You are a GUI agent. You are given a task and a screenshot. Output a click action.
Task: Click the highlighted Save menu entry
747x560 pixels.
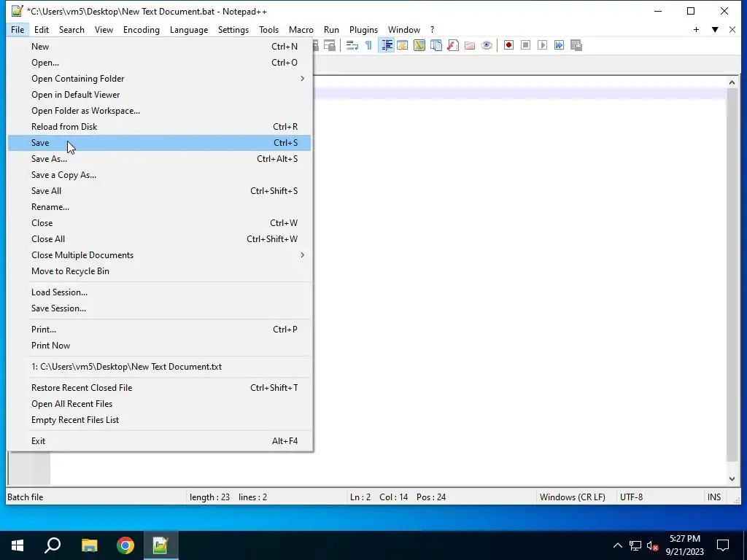pos(159,143)
